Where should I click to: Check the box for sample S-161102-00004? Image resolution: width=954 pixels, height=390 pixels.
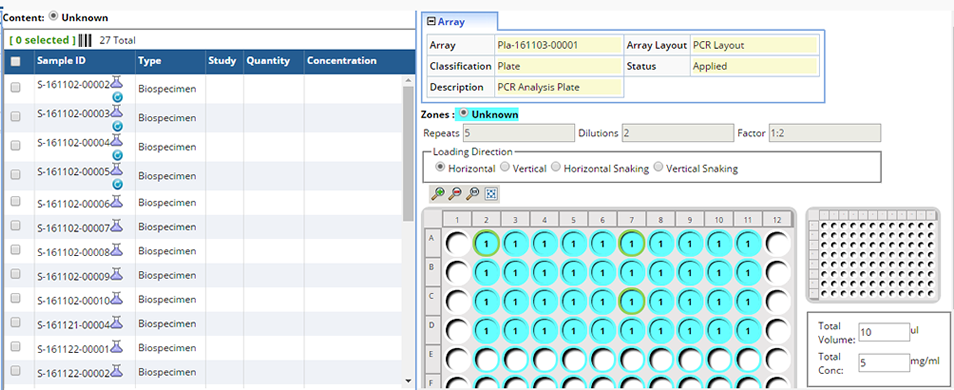[16, 145]
